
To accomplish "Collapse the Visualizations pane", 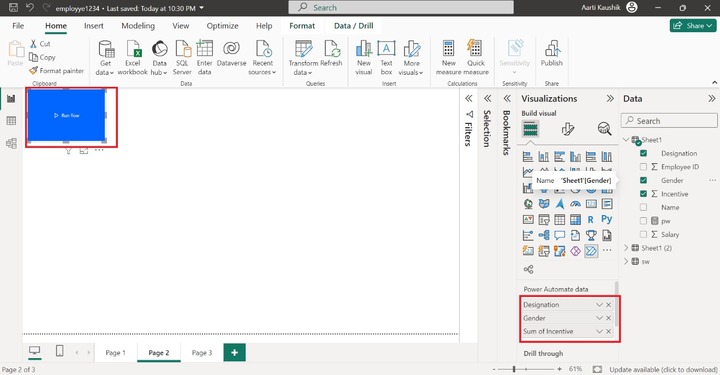I will tap(610, 99).
